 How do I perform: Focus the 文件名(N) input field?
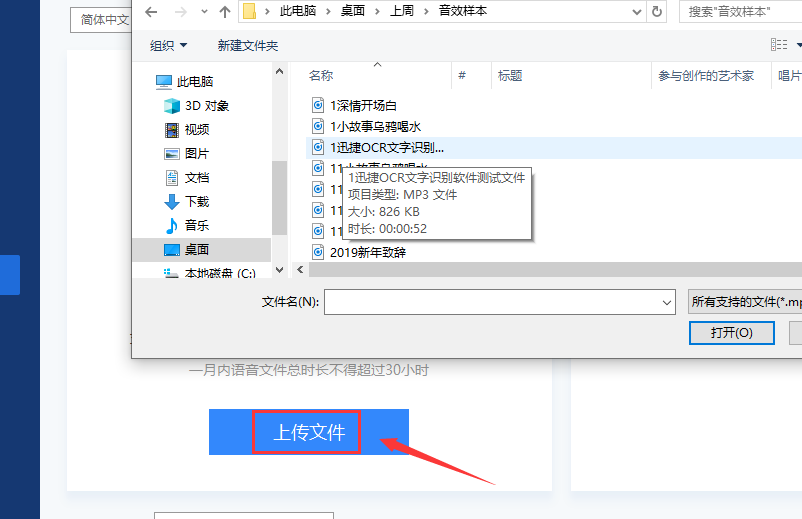[x=499, y=302]
